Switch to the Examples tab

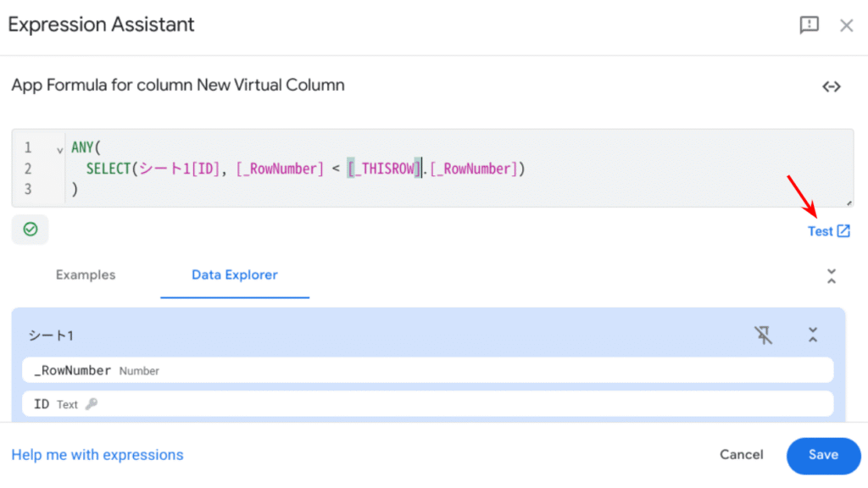coord(86,275)
